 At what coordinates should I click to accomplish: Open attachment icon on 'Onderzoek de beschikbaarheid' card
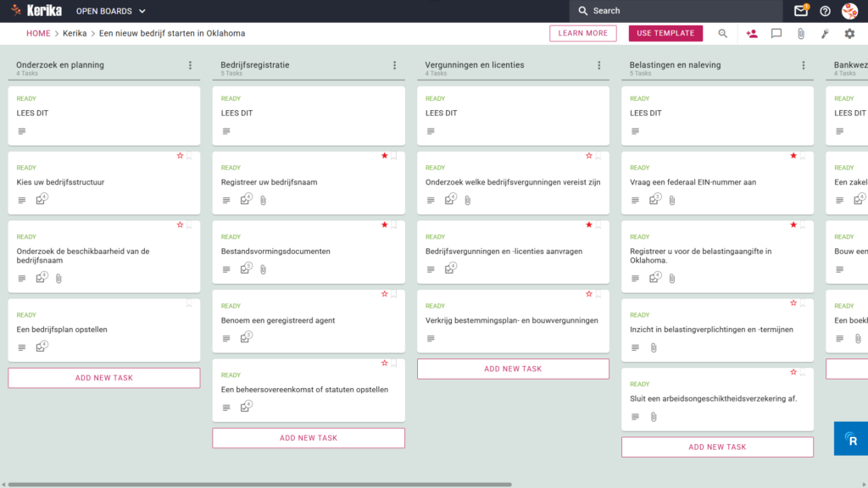pyautogui.click(x=58, y=278)
